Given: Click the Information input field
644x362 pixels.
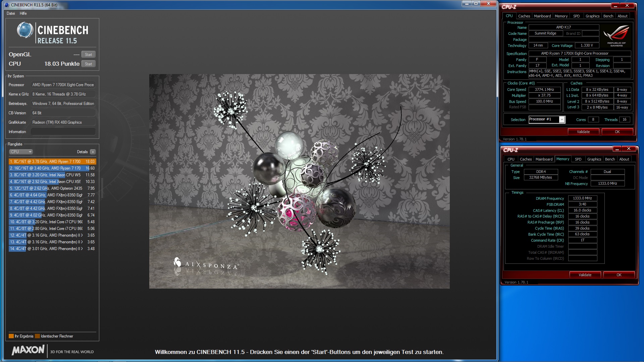Looking at the screenshot, I should [x=63, y=132].
